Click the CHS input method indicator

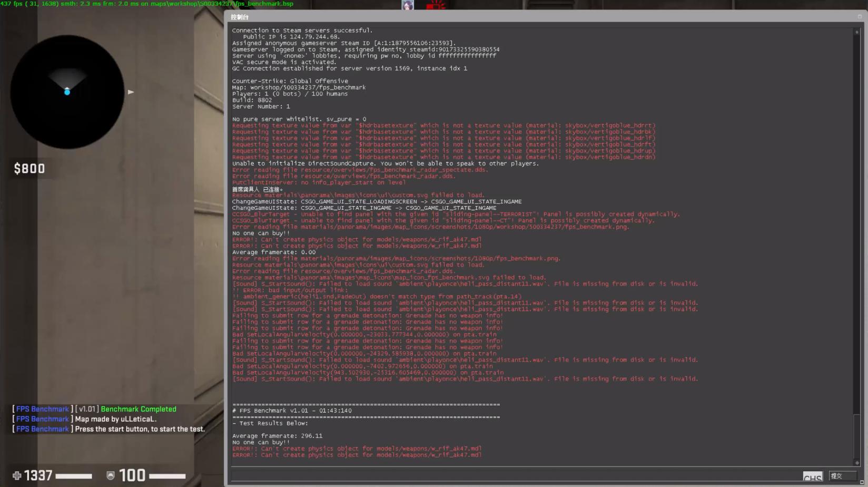pos(813,476)
